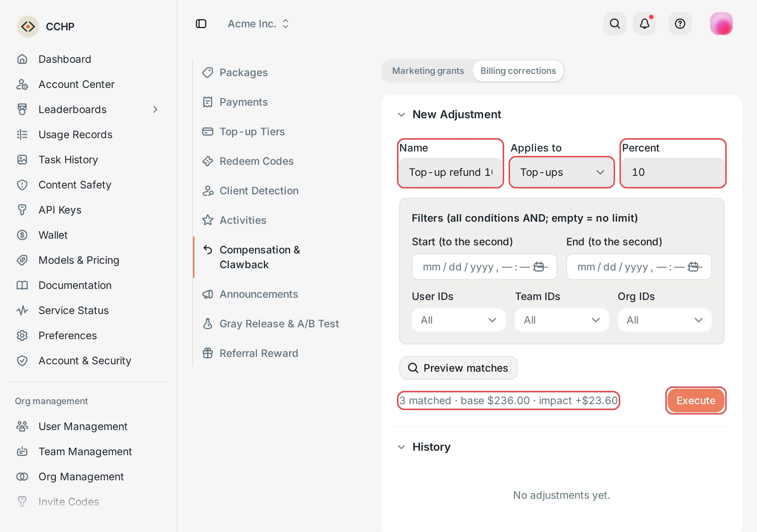757x532 pixels.
Task: Open the Applies to Top-ups dropdown
Action: [562, 172]
